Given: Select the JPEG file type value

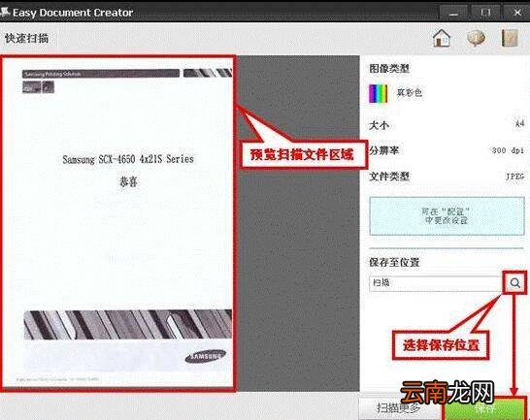Looking at the screenshot, I should pyautogui.click(x=514, y=176).
